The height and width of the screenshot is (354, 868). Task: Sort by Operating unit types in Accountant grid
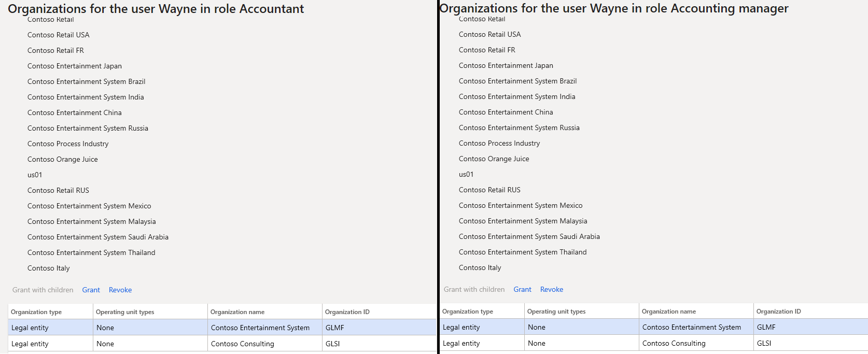(x=125, y=312)
